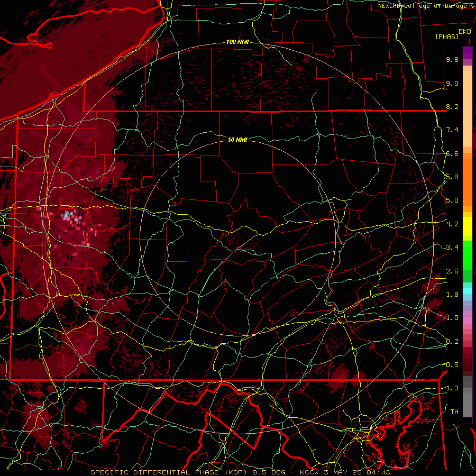
Task: Click the 4.2 value on color scale
Action: (x=452, y=224)
